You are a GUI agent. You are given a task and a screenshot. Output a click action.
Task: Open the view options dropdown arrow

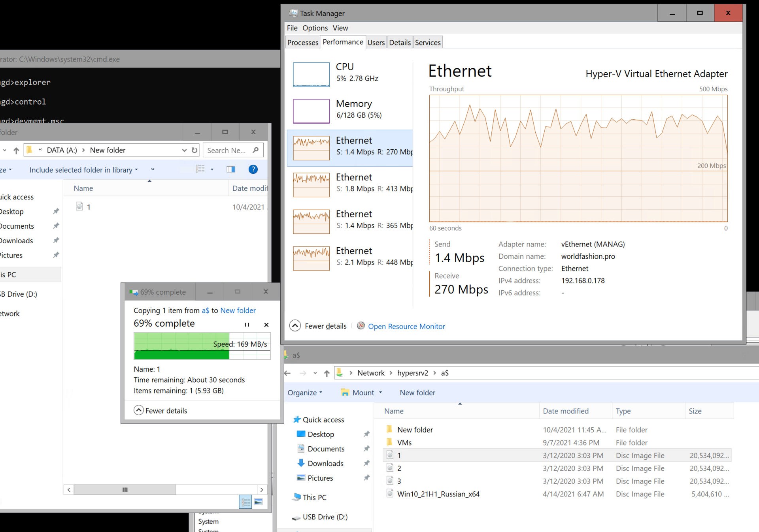[212, 169]
